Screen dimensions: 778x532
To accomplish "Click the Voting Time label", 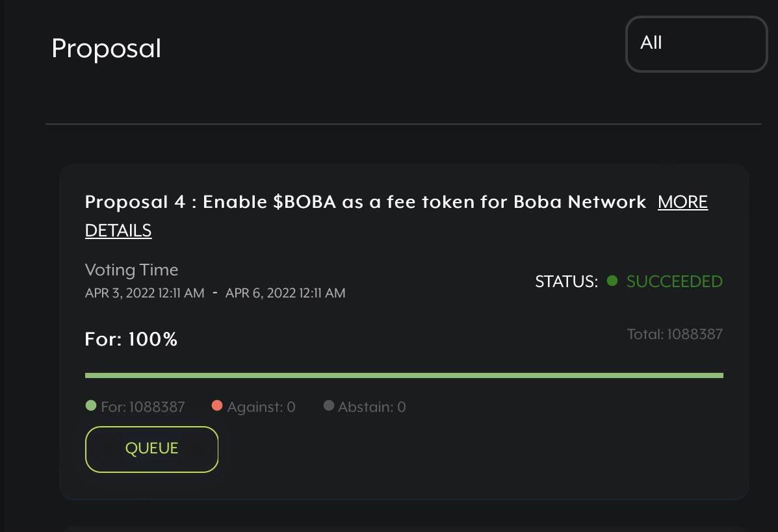I will (x=131, y=270).
